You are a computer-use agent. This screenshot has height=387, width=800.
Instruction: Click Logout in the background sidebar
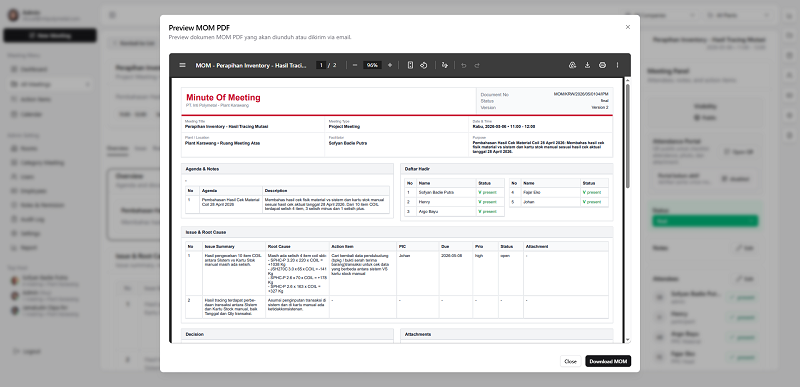pos(32,351)
